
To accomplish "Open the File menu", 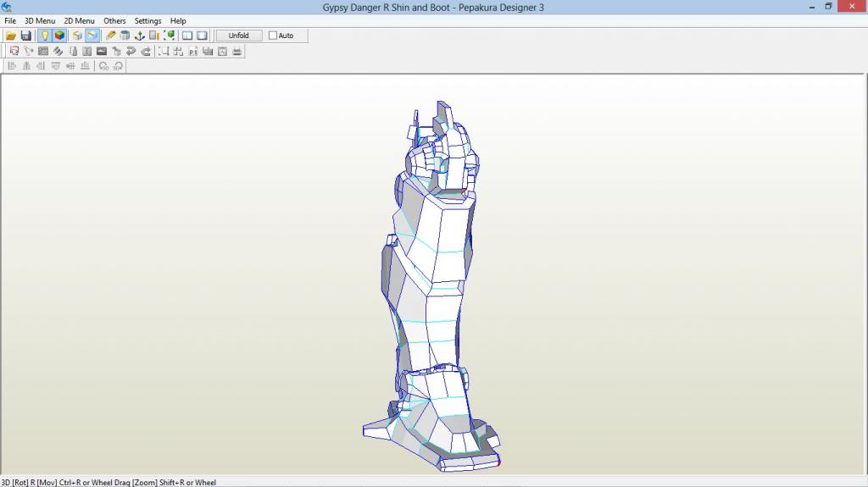I will (10, 21).
